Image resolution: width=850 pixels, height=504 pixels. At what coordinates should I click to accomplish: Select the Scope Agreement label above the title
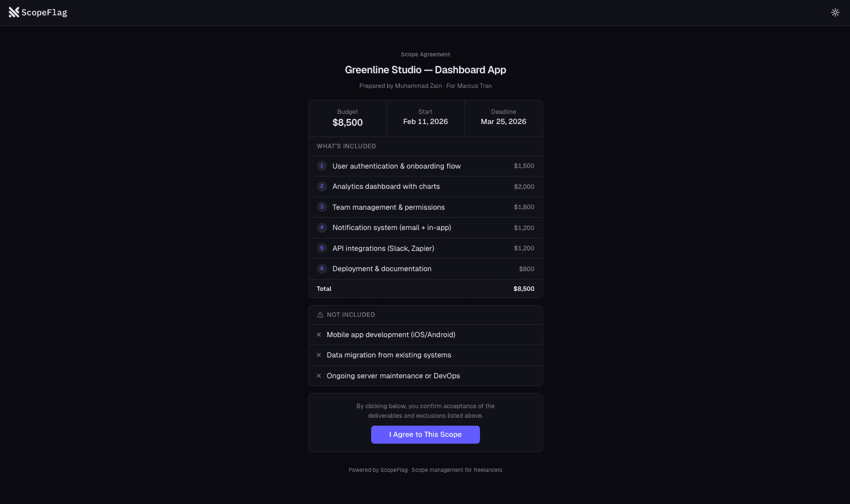(x=425, y=54)
